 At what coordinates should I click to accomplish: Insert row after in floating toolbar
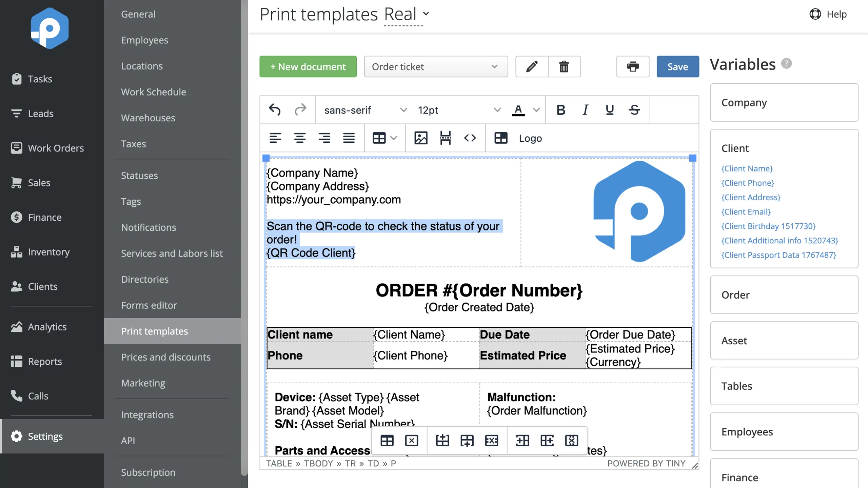[x=467, y=441]
